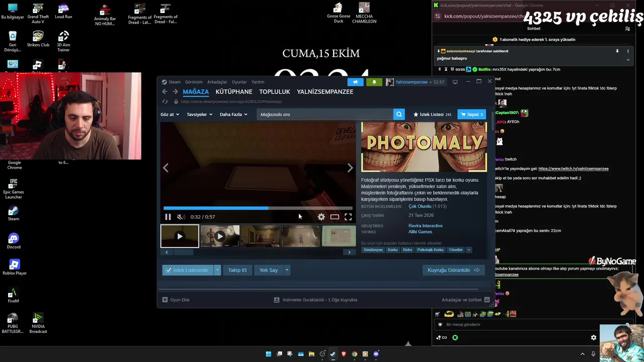
Task: Open the TOPLULUK tab
Action: coord(275,92)
